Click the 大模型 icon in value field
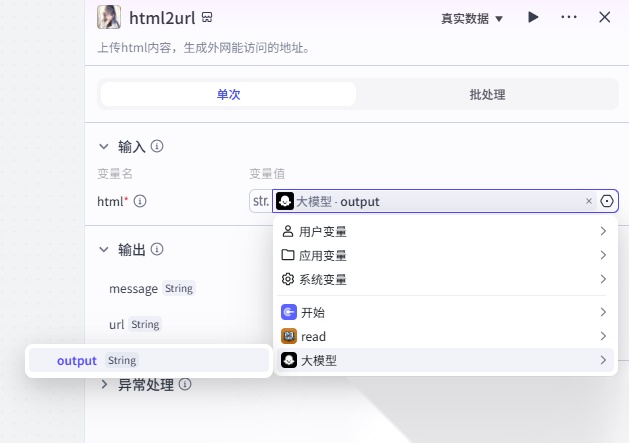The width and height of the screenshot is (629, 443). click(x=285, y=201)
